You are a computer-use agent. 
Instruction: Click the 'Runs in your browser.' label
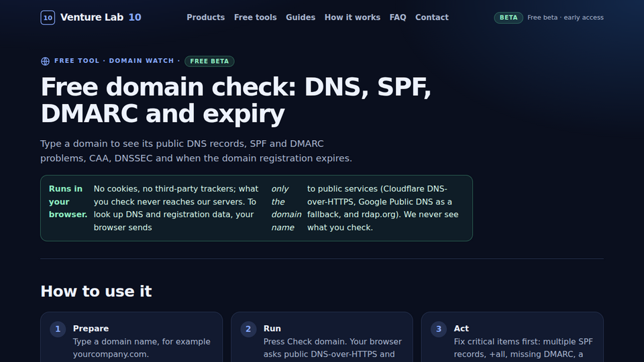pos(68,202)
